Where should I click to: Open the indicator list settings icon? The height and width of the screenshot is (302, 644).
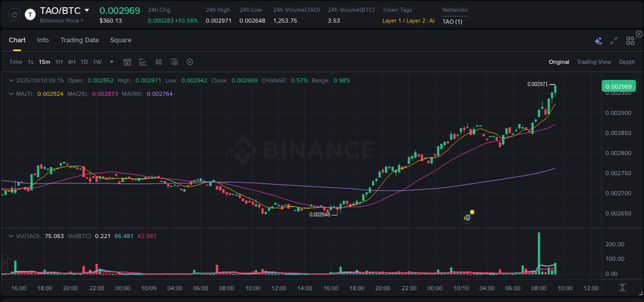point(174,62)
